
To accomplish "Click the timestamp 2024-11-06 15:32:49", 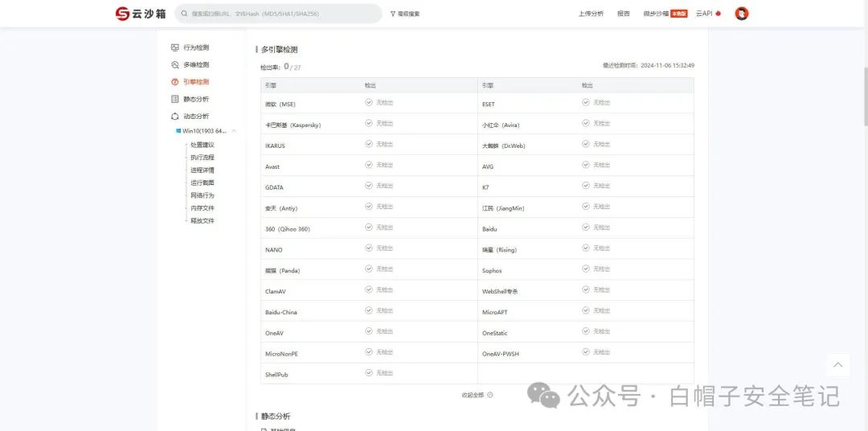I will [x=667, y=65].
